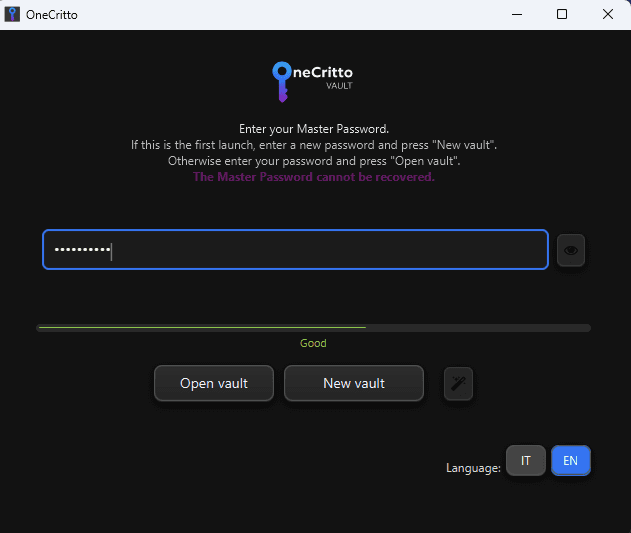Click the "Language:" label
Image resolution: width=631 pixels, height=533 pixels.
click(473, 468)
